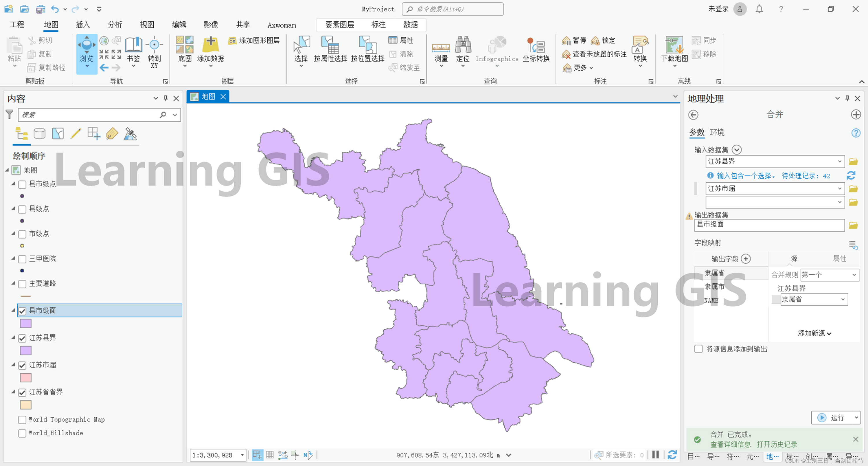Expand the 添加新源 dropdown

tap(814, 333)
